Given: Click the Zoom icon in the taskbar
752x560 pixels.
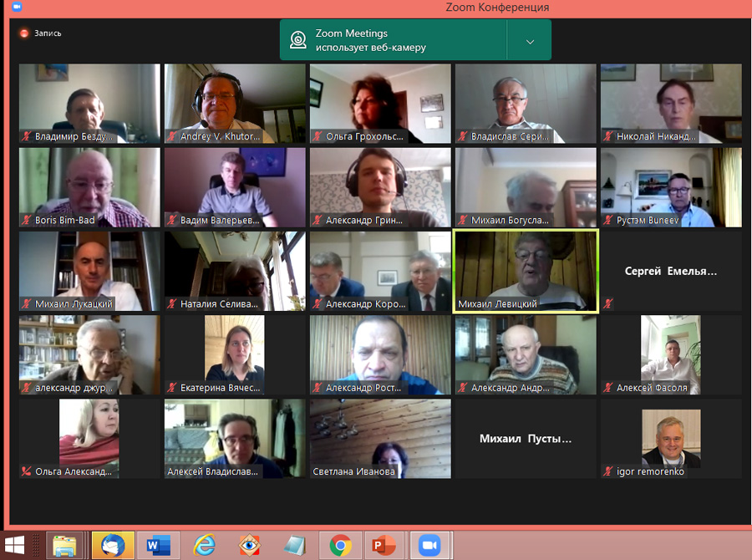Looking at the screenshot, I should pos(429,545).
